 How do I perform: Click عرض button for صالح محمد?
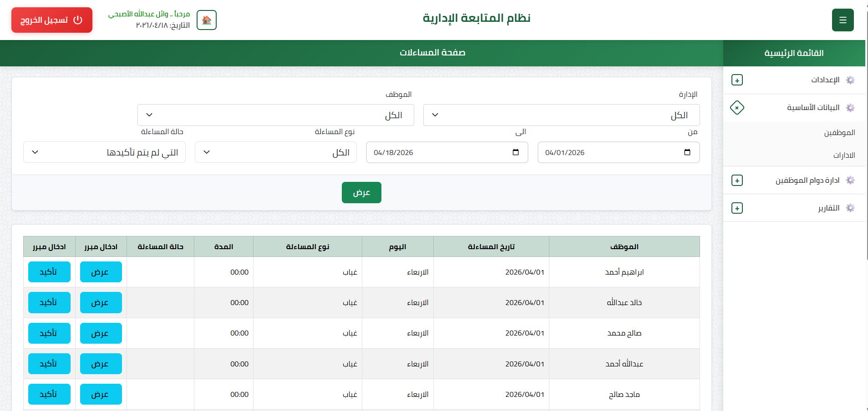tap(101, 333)
